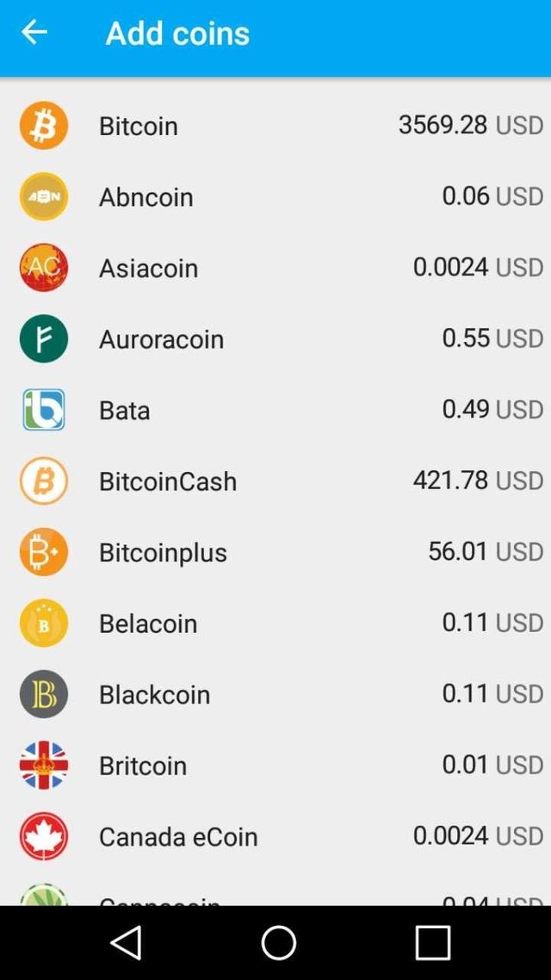Tap the yellow Abncoin logo icon
The height and width of the screenshot is (980, 551).
coord(44,196)
